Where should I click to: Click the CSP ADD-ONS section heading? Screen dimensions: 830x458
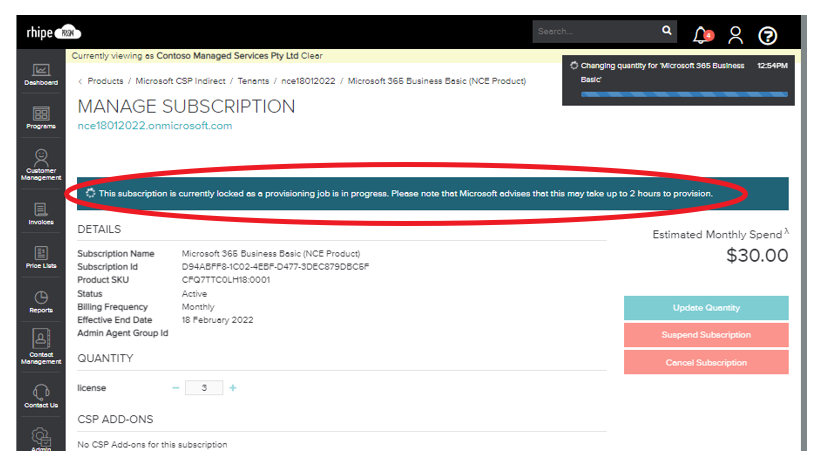tap(115, 419)
